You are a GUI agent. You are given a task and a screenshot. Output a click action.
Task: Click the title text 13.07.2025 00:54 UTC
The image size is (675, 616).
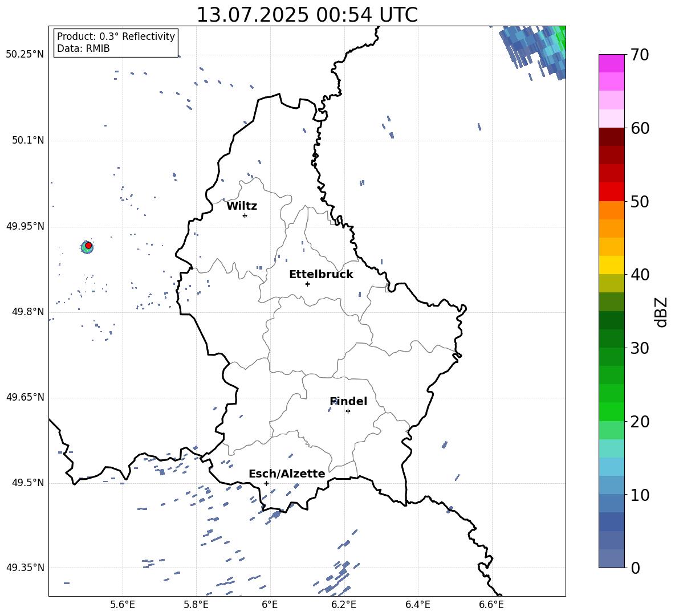(307, 15)
